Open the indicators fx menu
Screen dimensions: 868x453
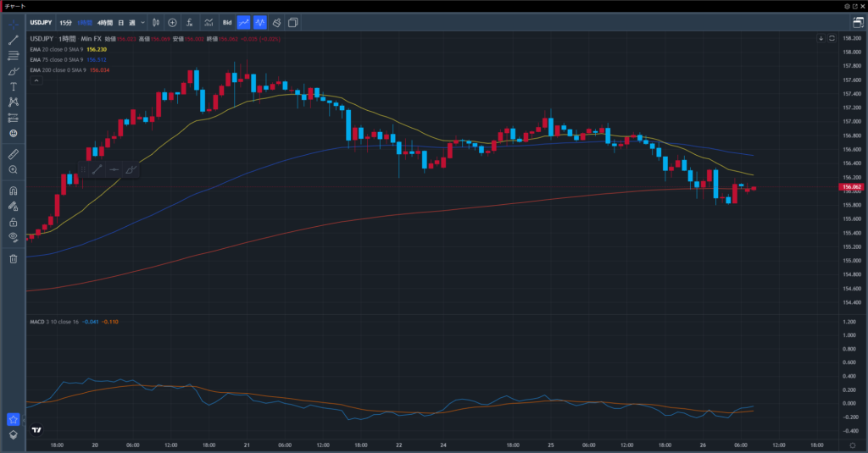[189, 22]
